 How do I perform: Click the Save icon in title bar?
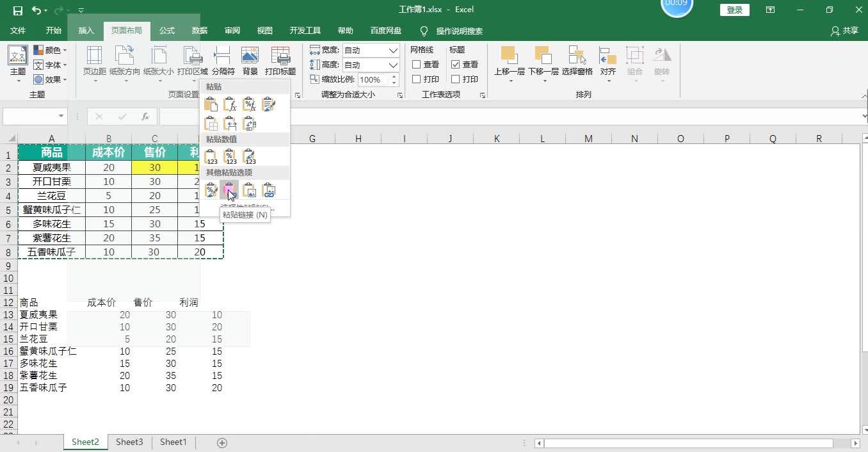(18, 10)
